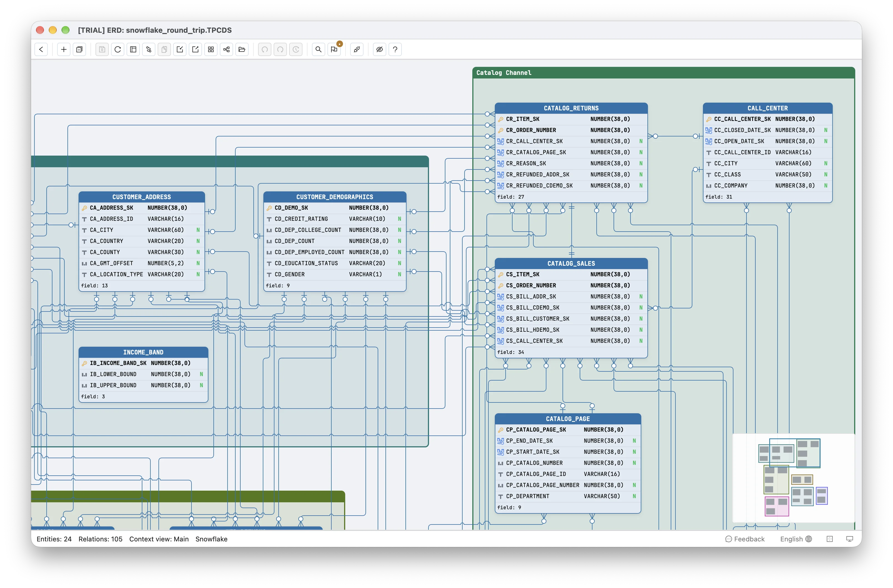Select the CA_GMT_OFFSET column row
The height and width of the screenshot is (588, 893).
142,263
